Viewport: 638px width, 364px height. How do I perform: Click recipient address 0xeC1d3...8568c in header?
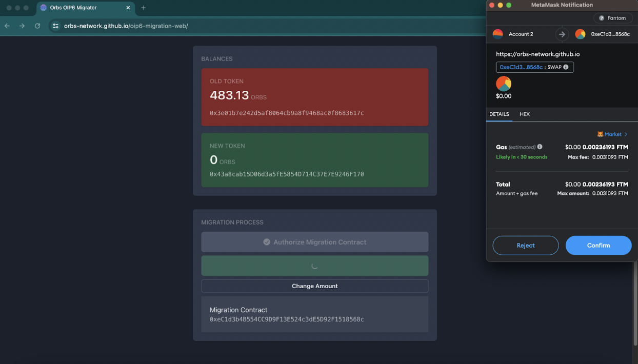tap(610, 34)
